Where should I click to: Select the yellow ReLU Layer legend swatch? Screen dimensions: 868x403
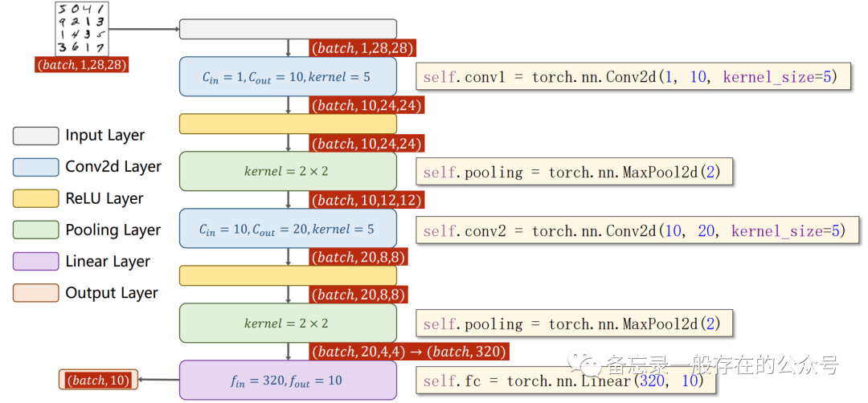[35, 198]
